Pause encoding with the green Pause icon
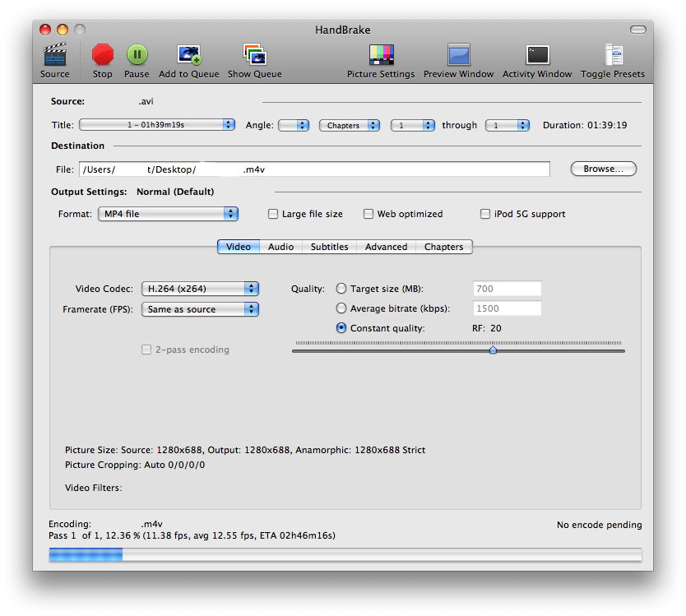Screen dimensions: 686x616 (x=137, y=54)
